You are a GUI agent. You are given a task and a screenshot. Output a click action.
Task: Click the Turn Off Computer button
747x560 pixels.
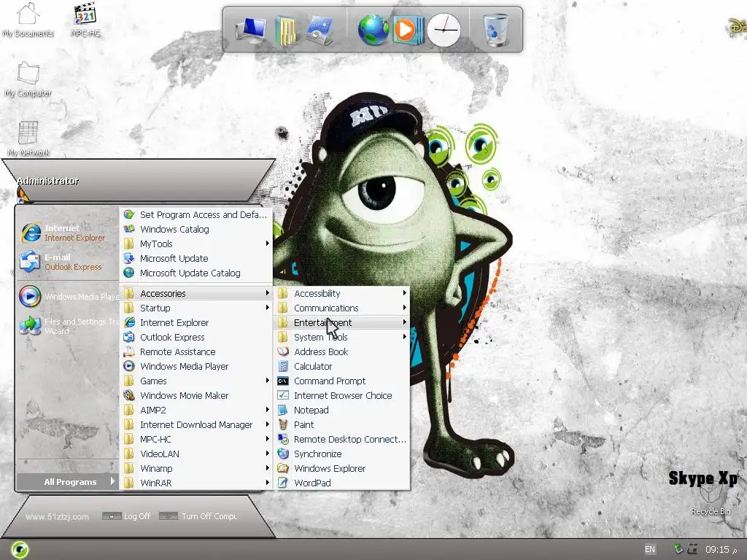click(198, 516)
